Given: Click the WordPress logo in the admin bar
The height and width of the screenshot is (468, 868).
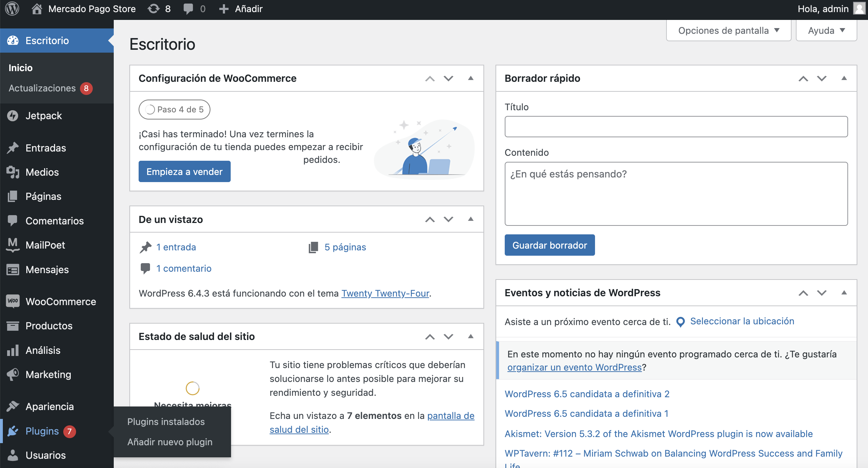Looking at the screenshot, I should click(x=12, y=9).
